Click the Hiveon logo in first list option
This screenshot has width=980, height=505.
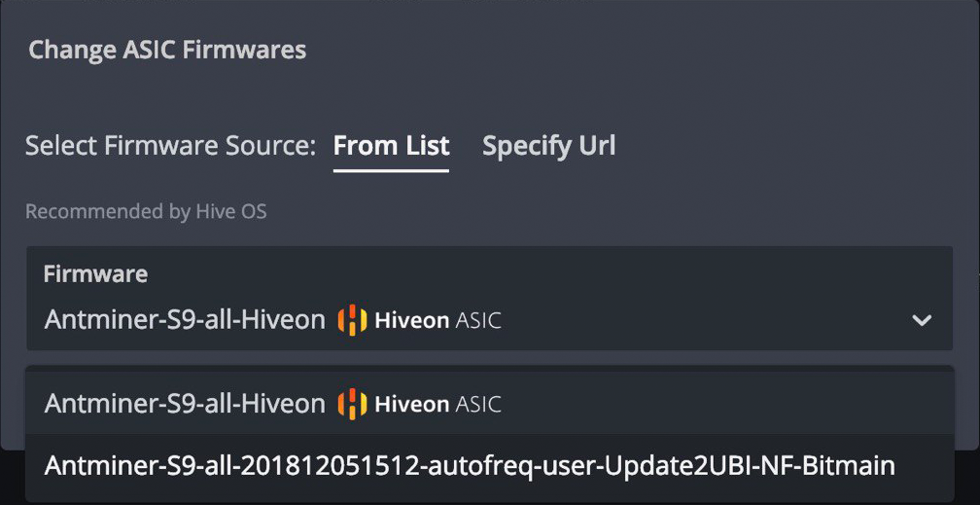352,404
